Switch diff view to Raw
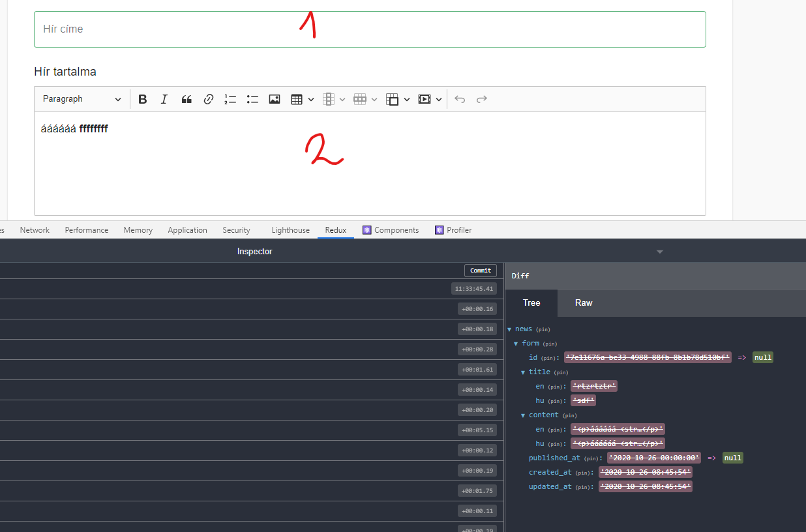 tap(584, 303)
